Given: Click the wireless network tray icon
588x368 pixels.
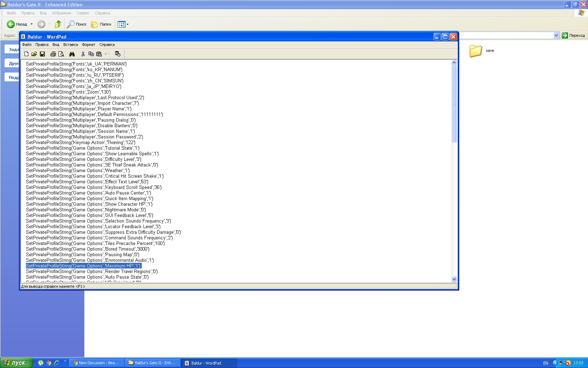Looking at the screenshot, I should click(561, 363).
